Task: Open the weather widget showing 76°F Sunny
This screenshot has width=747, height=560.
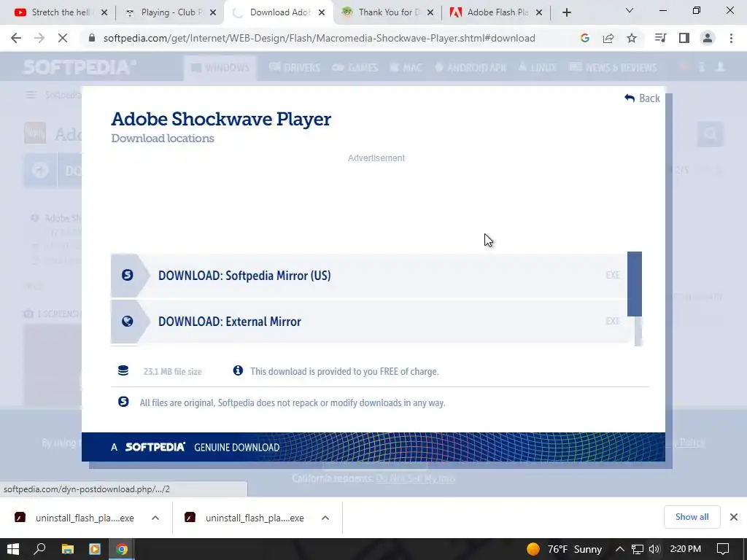Action: click(565, 549)
